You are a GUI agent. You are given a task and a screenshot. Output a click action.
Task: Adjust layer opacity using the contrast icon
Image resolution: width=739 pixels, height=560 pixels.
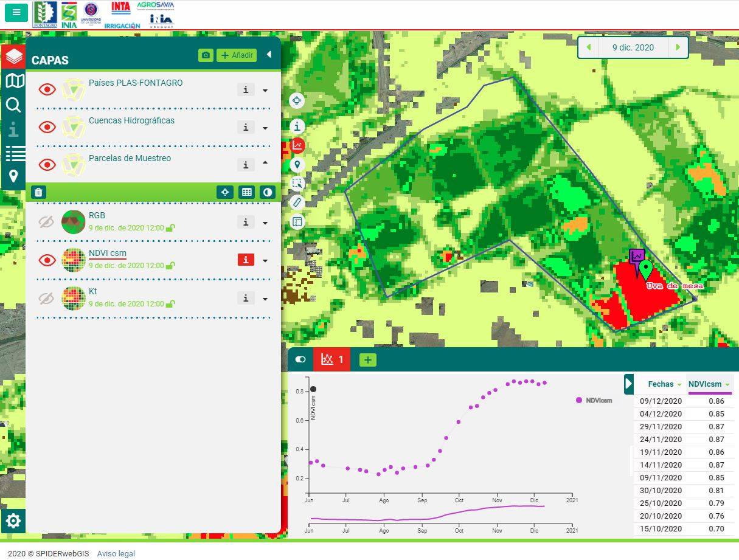click(x=267, y=192)
